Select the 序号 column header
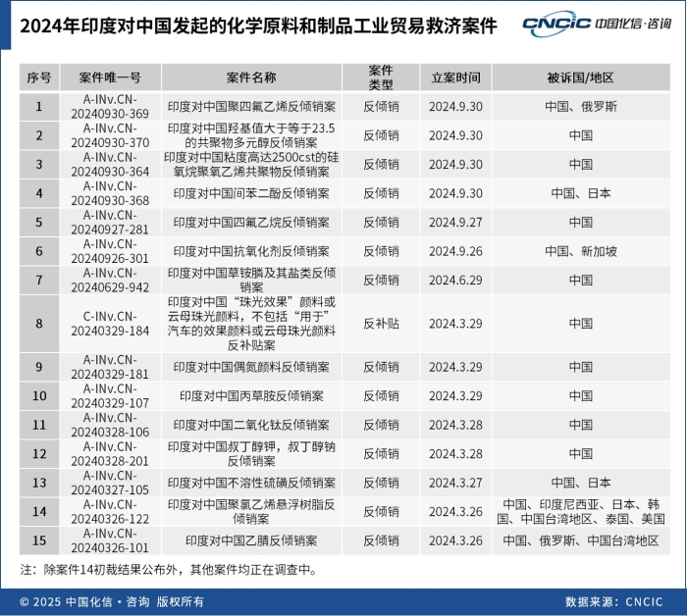Viewport: 687px width, 616px height. pyautogui.click(x=39, y=77)
